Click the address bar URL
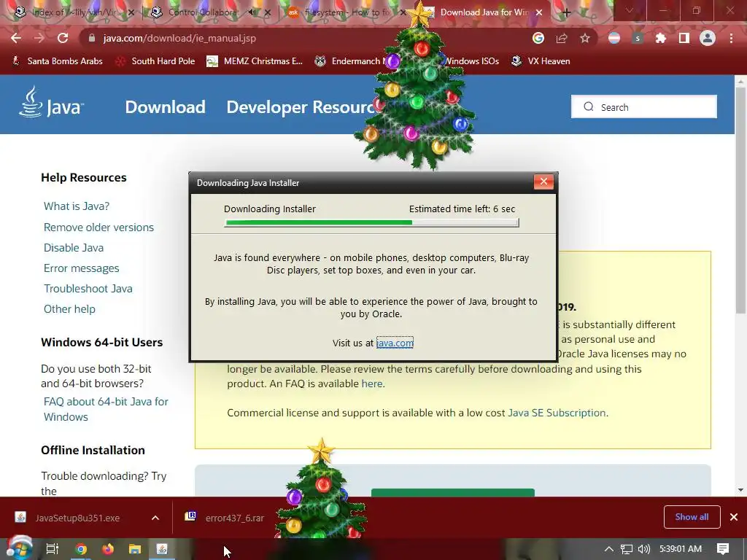This screenshot has width=747, height=560. coord(179,38)
